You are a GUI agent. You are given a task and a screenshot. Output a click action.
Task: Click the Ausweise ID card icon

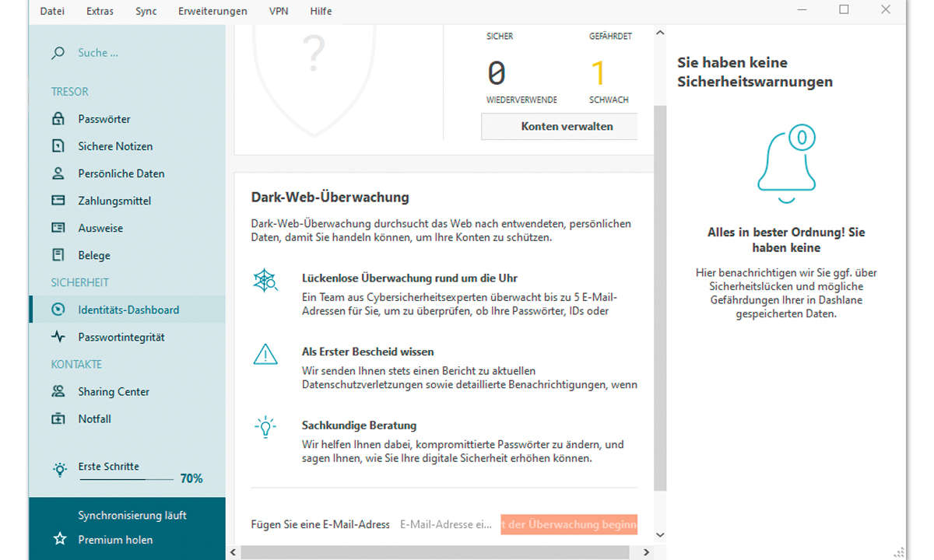58,228
